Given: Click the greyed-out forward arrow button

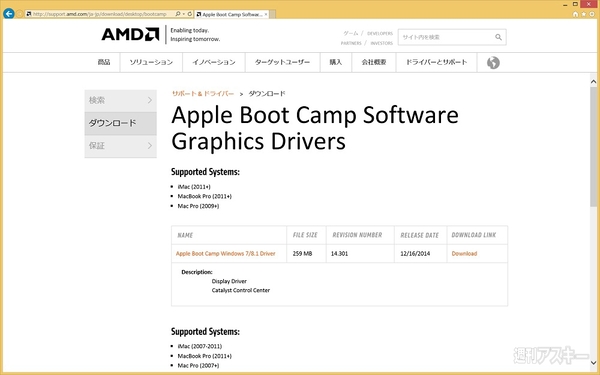Looking at the screenshot, I should [20, 14].
